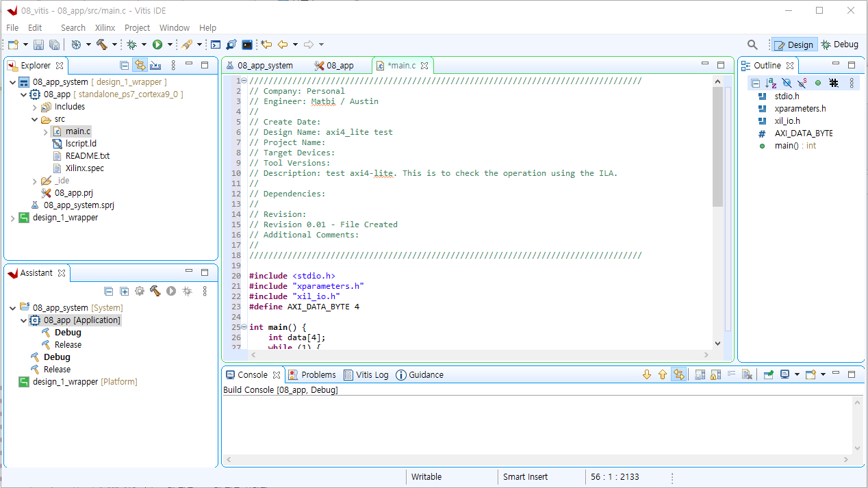Switch to the 08_app_system editor tab

pyautogui.click(x=265, y=66)
